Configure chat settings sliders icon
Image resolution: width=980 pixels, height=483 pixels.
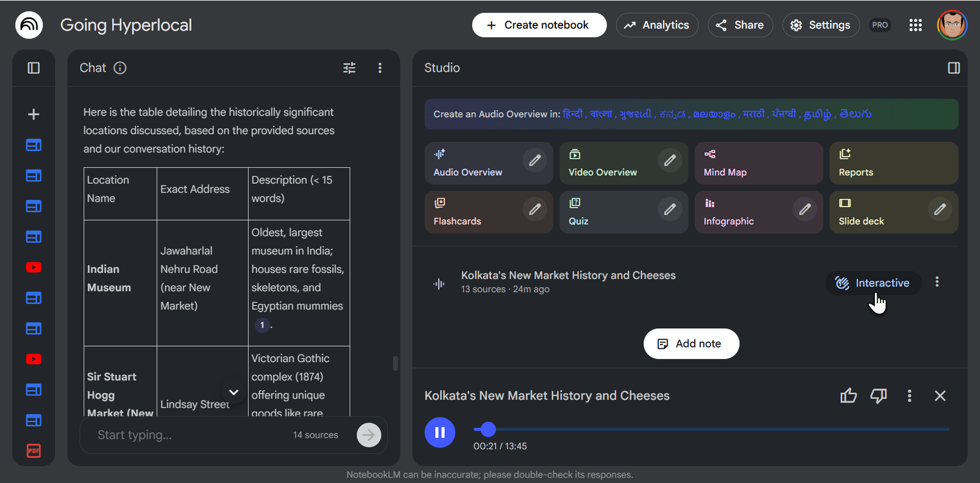[349, 68]
